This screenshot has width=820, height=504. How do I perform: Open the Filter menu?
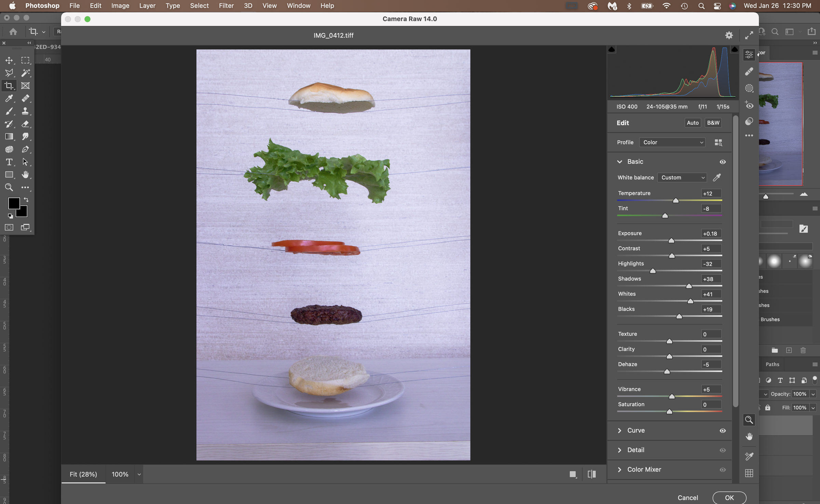click(226, 5)
